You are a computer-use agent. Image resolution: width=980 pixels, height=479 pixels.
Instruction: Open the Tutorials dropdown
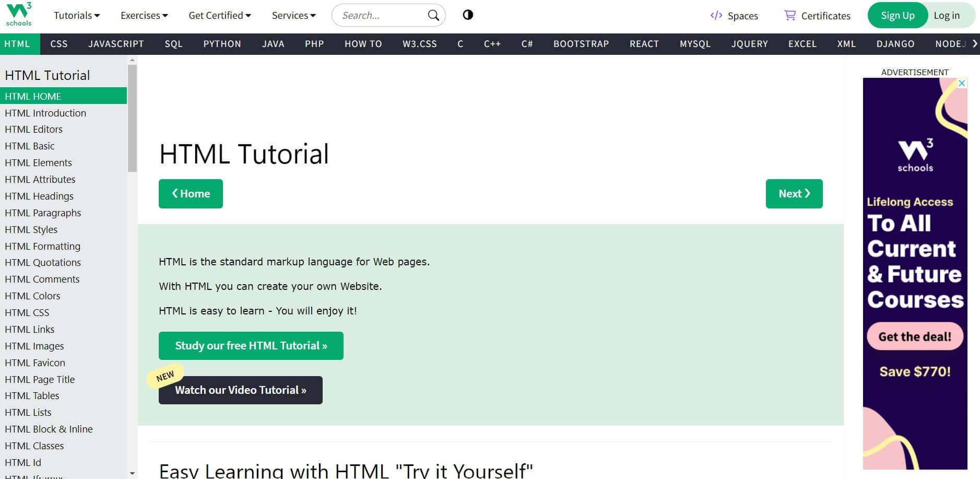pyautogui.click(x=76, y=15)
